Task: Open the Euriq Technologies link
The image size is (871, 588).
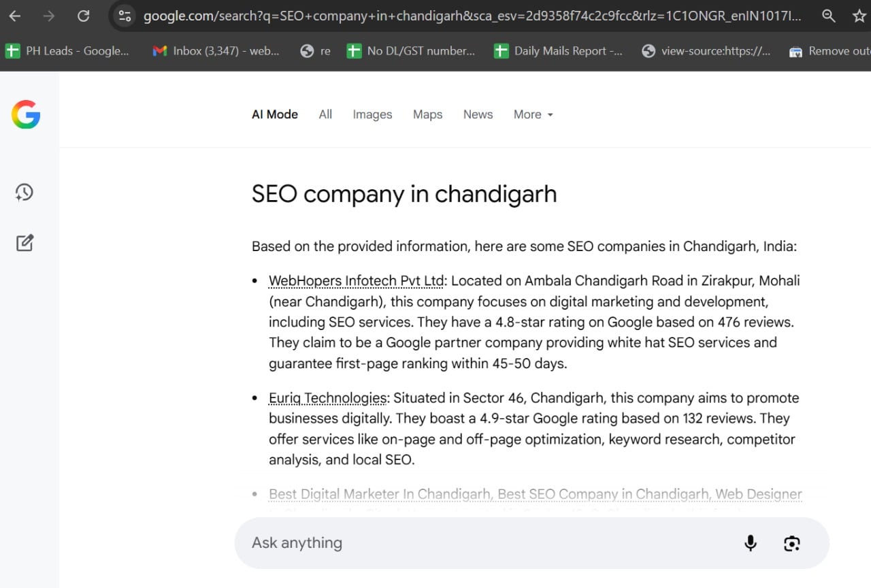Action: 327,397
